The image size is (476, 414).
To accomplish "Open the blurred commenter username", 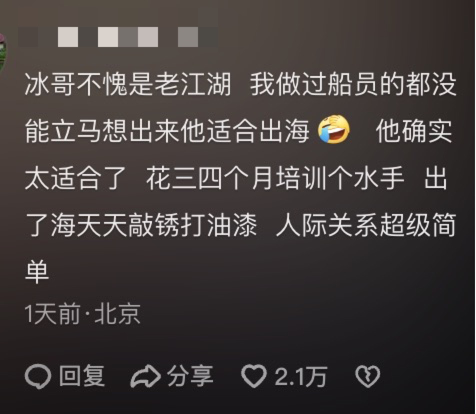I will [118, 37].
